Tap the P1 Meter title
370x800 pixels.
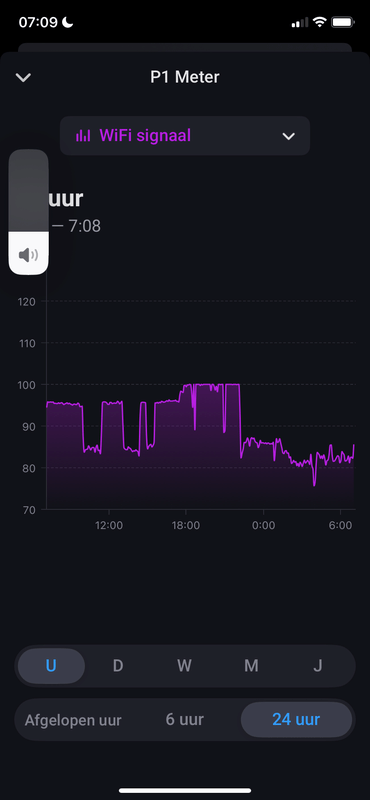point(185,77)
